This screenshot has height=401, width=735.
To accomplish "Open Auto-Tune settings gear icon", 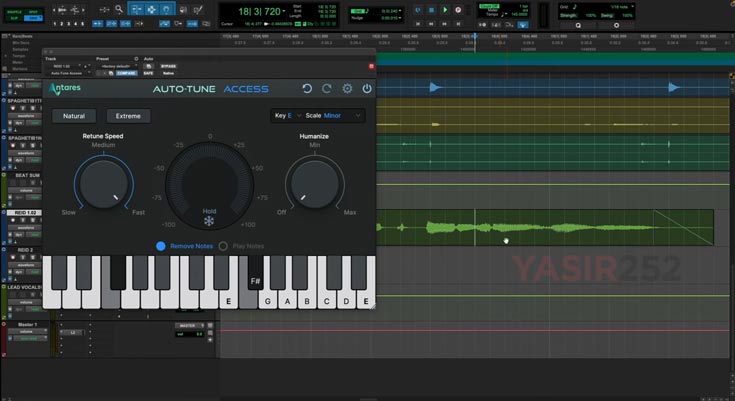I will 347,89.
